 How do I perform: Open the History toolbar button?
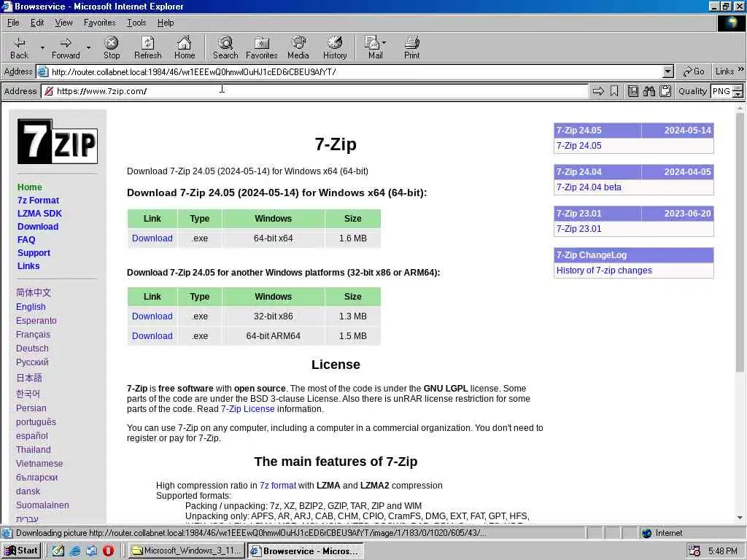[x=335, y=47]
